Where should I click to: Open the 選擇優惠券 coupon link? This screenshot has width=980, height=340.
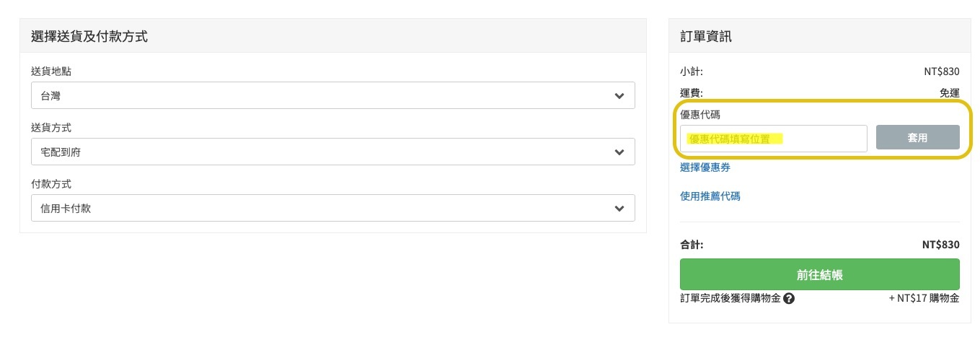pyautogui.click(x=705, y=167)
